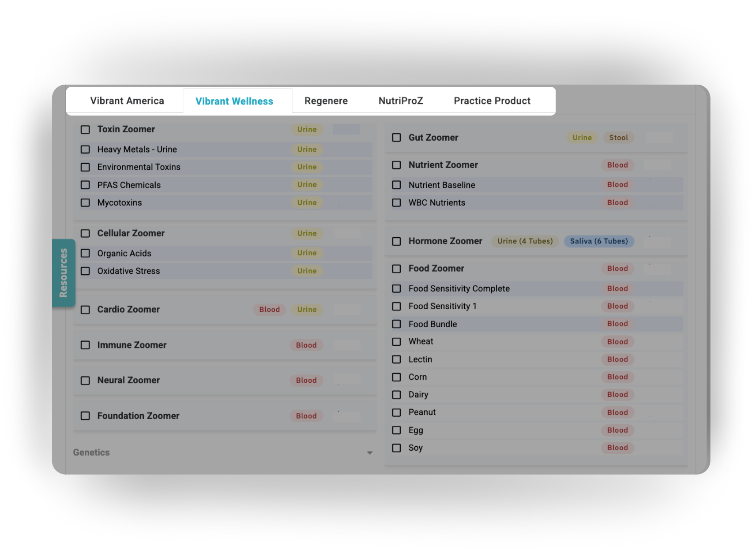
Task: Open the Regenere tab
Action: [326, 101]
